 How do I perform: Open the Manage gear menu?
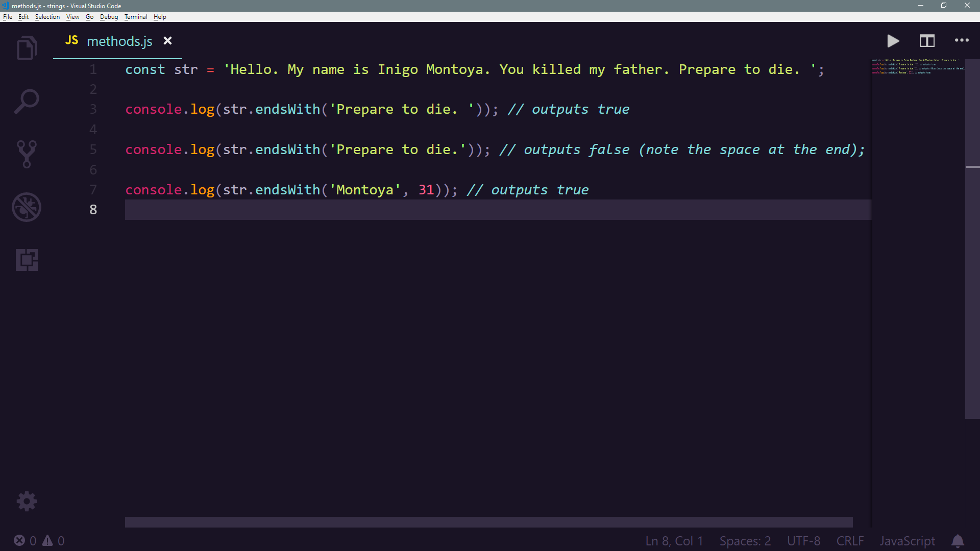point(27,502)
